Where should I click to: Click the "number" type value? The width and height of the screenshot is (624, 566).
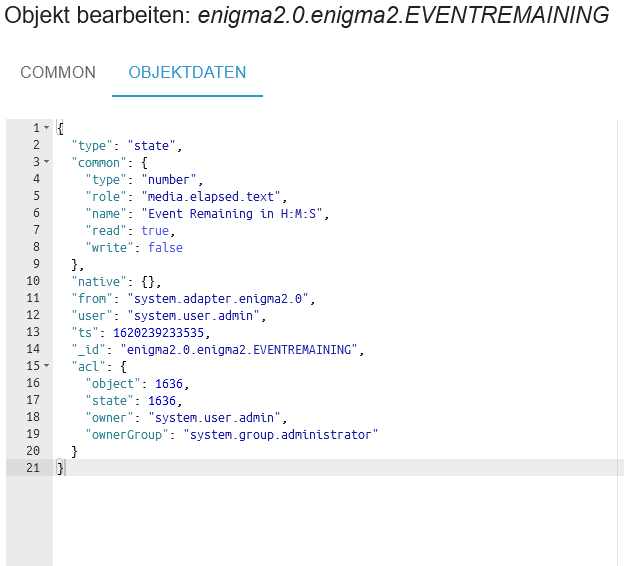(169, 180)
